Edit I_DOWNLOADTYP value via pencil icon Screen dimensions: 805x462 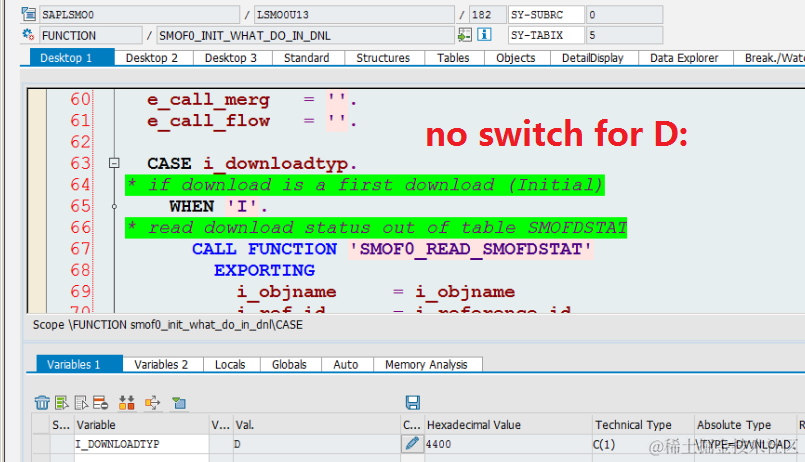tap(412, 444)
